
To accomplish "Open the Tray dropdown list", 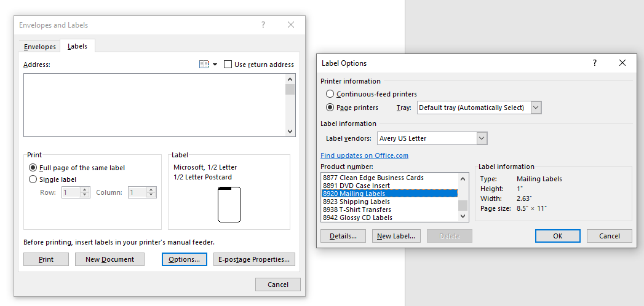I will pyautogui.click(x=536, y=108).
